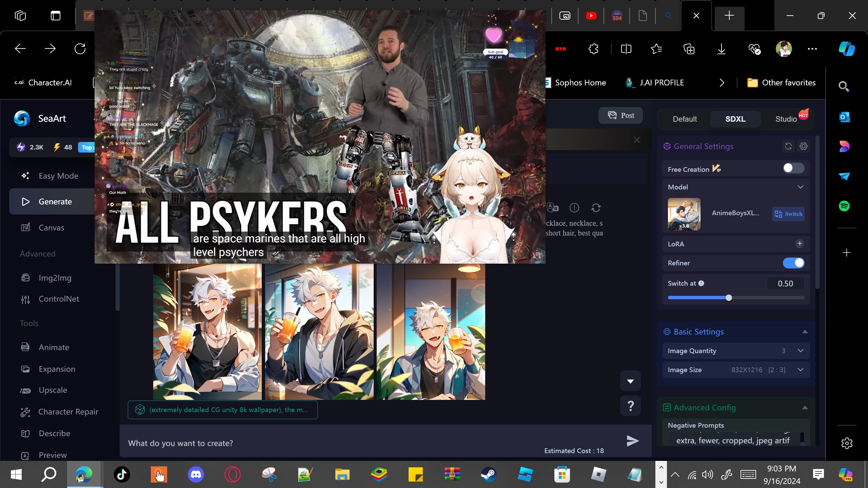This screenshot has width=868, height=488.
Task: Click the 2.3K credits balance
Action: [30, 147]
